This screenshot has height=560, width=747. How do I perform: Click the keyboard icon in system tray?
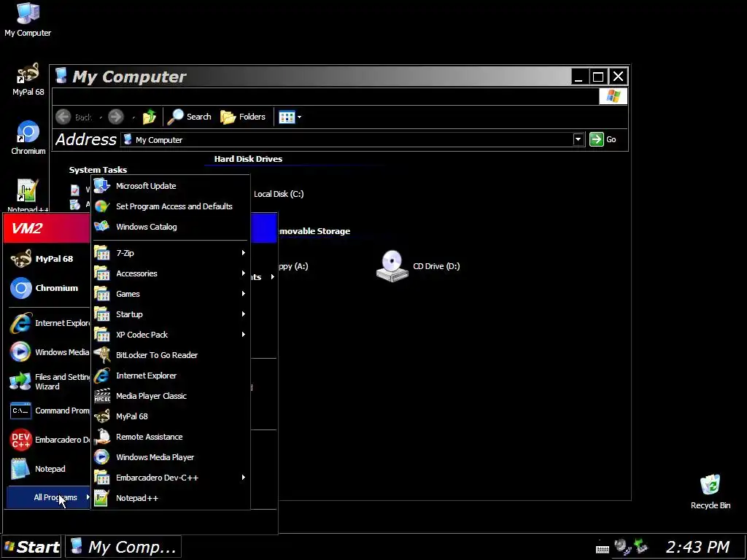[602, 549]
